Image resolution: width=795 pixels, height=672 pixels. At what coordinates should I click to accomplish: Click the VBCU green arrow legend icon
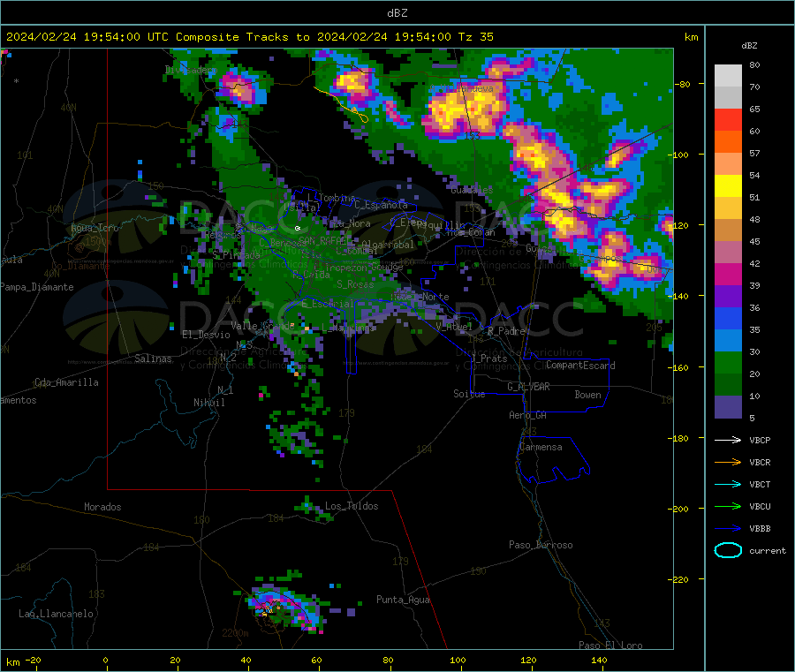coord(728,506)
